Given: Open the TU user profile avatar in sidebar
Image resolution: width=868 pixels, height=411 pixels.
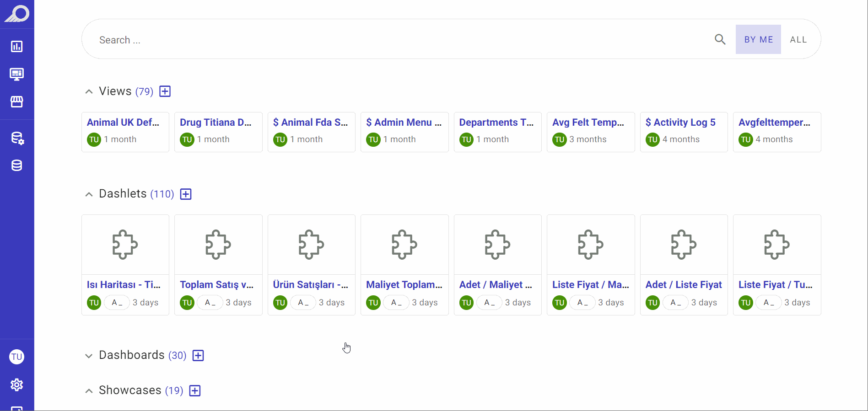Looking at the screenshot, I should (17, 357).
